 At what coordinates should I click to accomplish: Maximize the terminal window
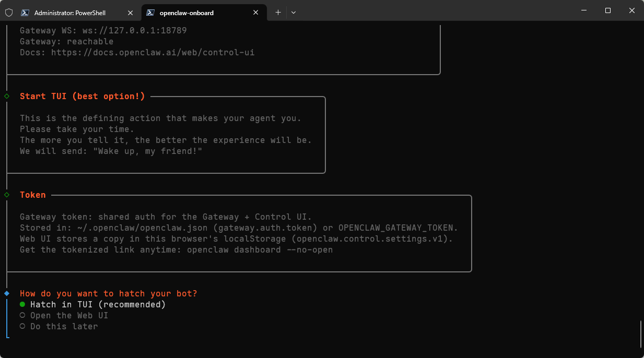(607, 10)
